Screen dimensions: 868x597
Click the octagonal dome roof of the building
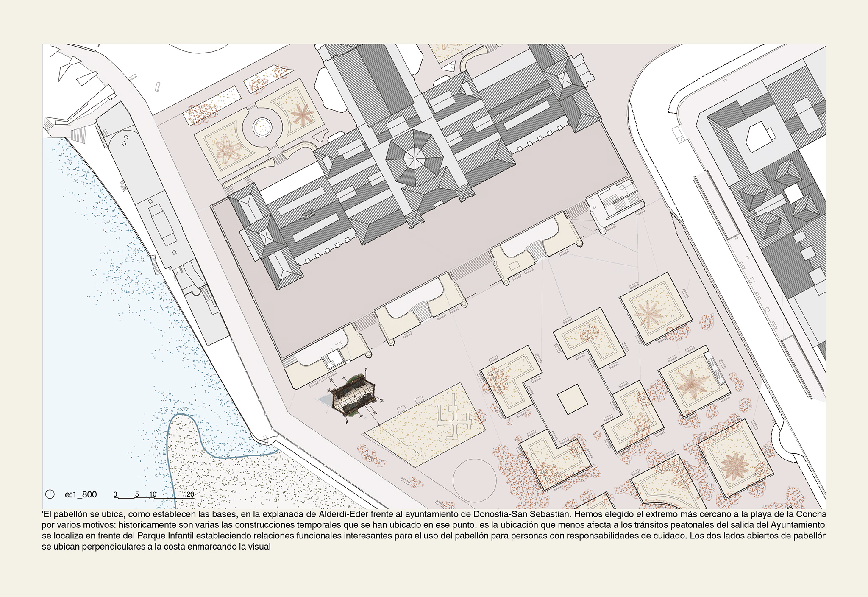click(x=414, y=158)
